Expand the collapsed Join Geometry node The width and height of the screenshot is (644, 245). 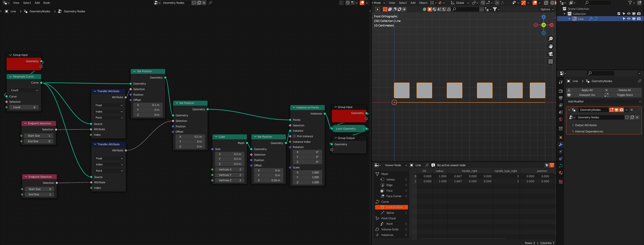click(x=336, y=129)
